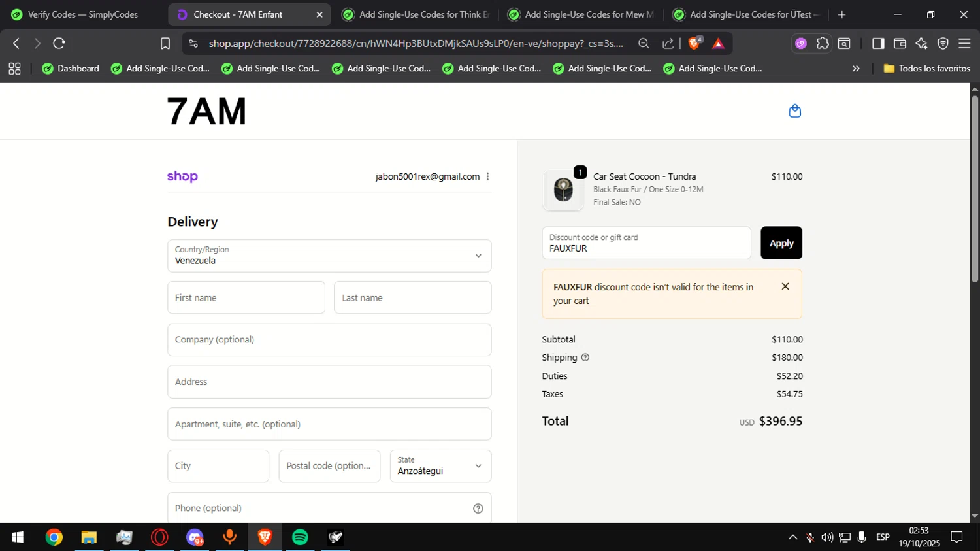Click the Shop logo

(x=182, y=176)
